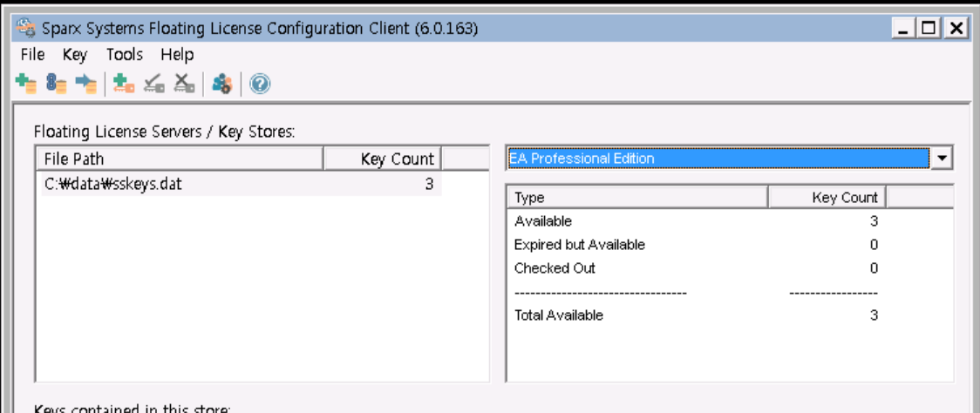
Task: Click the link key store toolbar icon
Action: (x=57, y=84)
